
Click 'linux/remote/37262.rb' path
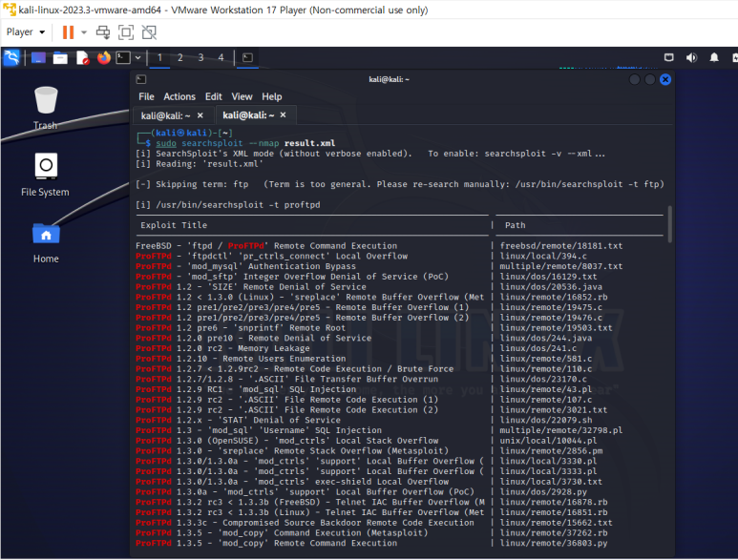(x=554, y=533)
